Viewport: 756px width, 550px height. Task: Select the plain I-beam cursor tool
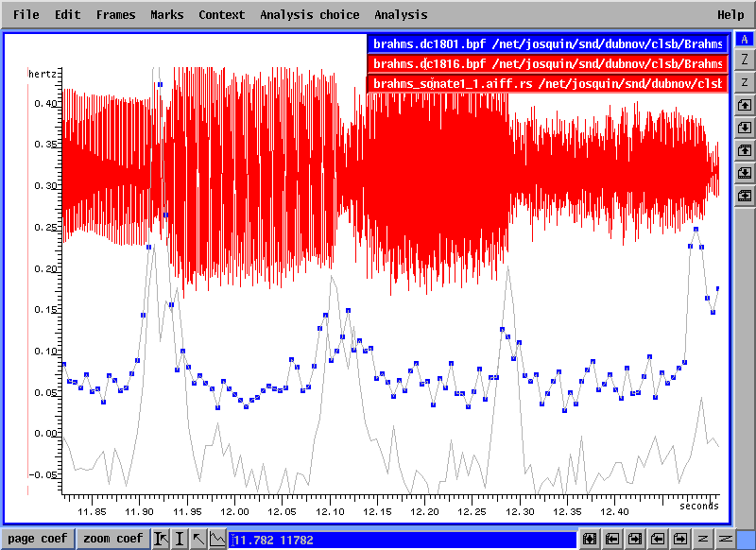pos(180,539)
